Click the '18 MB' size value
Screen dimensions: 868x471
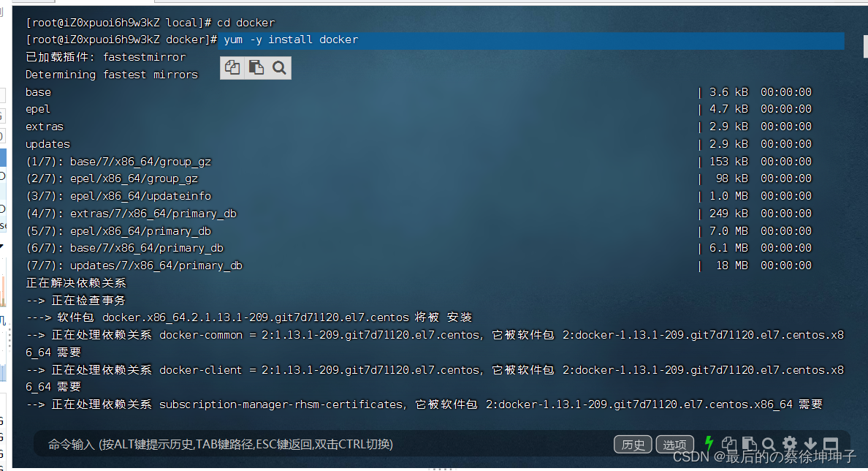(732, 265)
